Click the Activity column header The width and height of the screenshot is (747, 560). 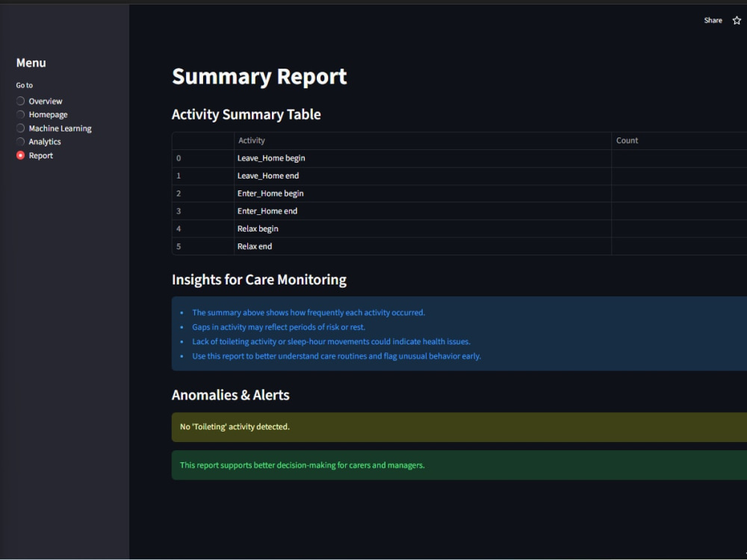423,140
